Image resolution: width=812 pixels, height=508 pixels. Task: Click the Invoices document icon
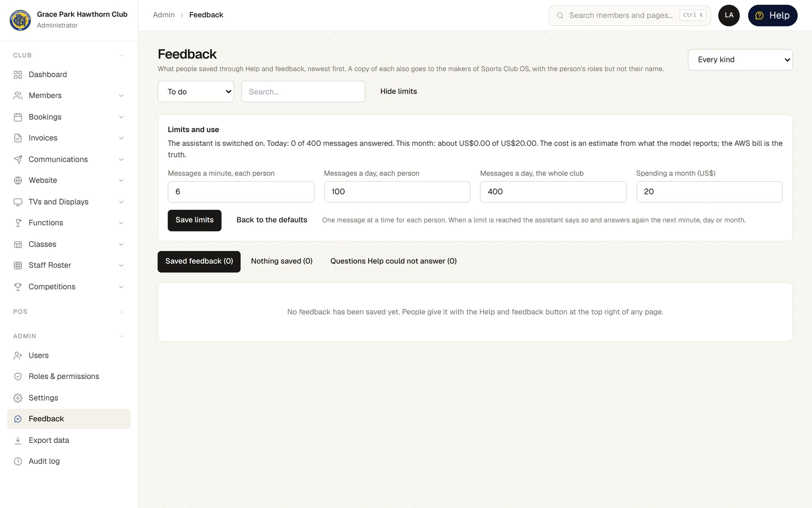pos(18,138)
